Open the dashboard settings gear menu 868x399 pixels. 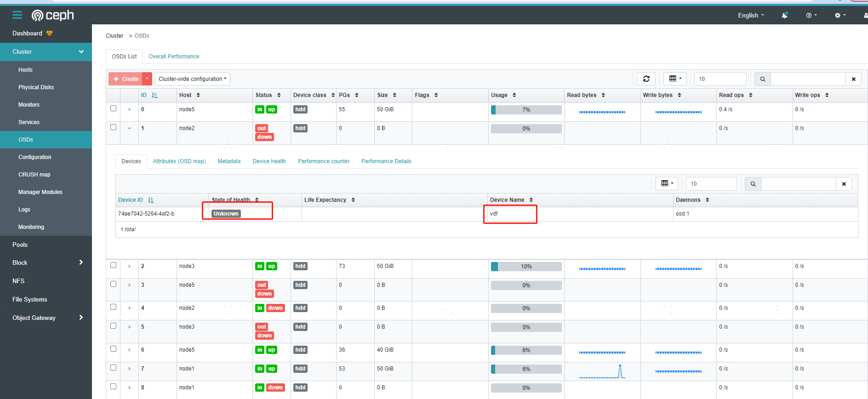pos(840,15)
